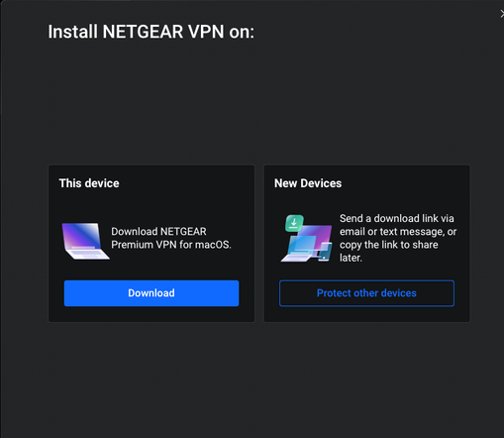The image size is (504, 438).
Task: Click the Premium VPN for macOS line
Action: tap(171, 245)
